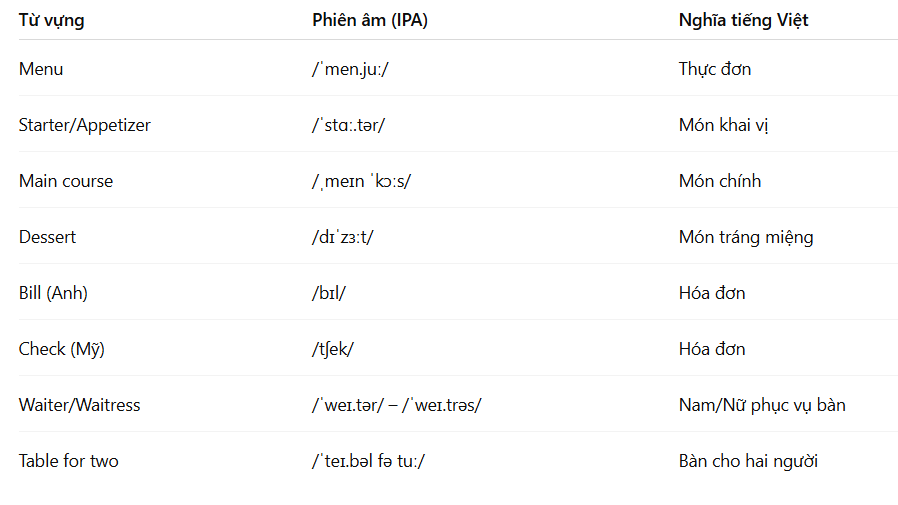This screenshot has width=898, height=505.
Task: Click the 'Main course' vocabulary entry
Action: [x=66, y=182]
